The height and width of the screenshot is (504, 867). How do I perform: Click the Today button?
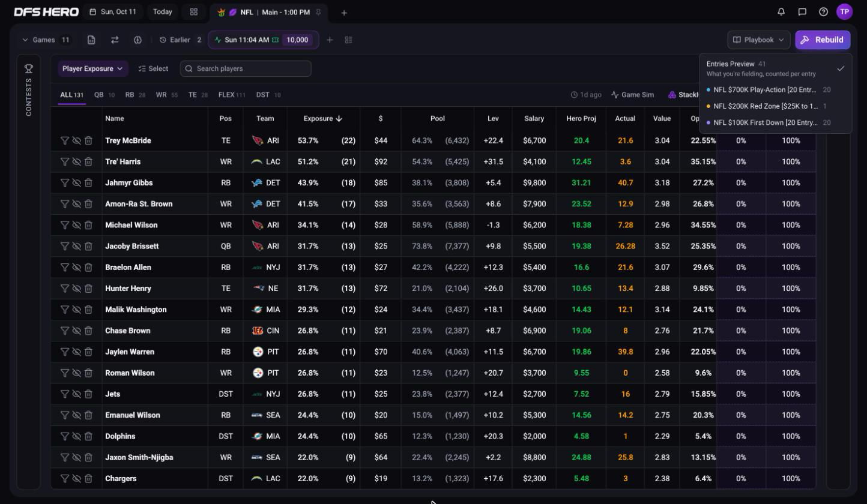(x=162, y=11)
